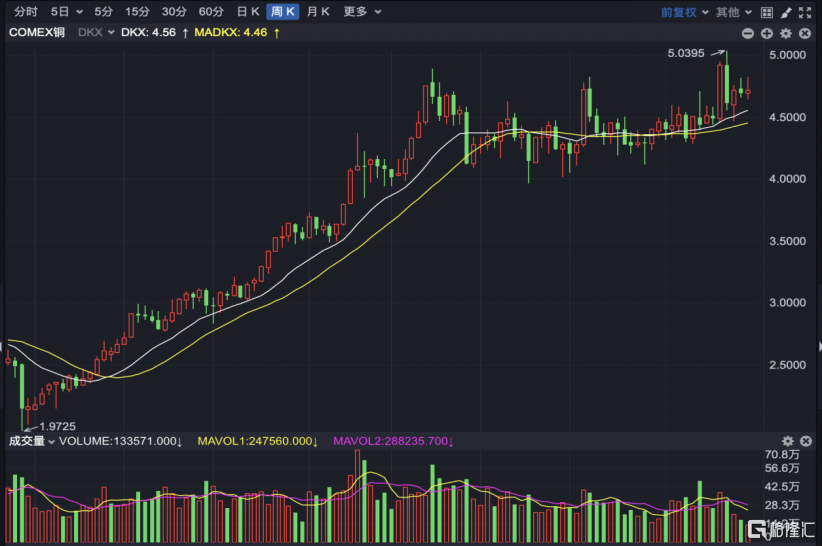
Task: Select the drawing pencil tool icon
Action: (x=786, y=13)
